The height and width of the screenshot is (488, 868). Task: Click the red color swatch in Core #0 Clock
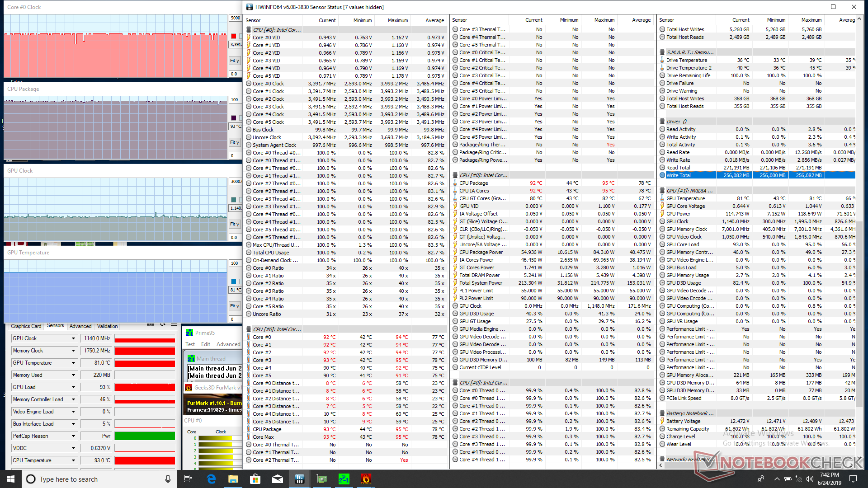[234, 36]
